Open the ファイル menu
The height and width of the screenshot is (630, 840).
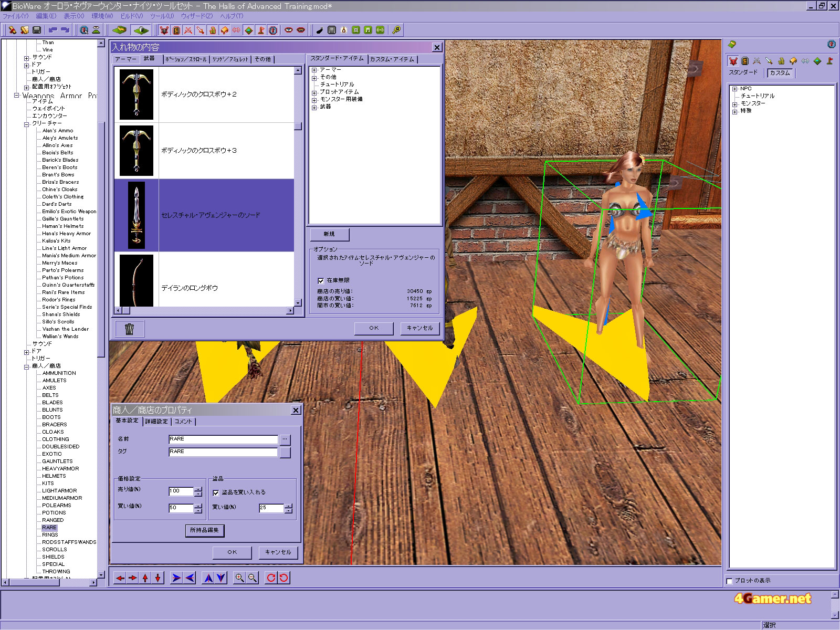click(16, 16)
